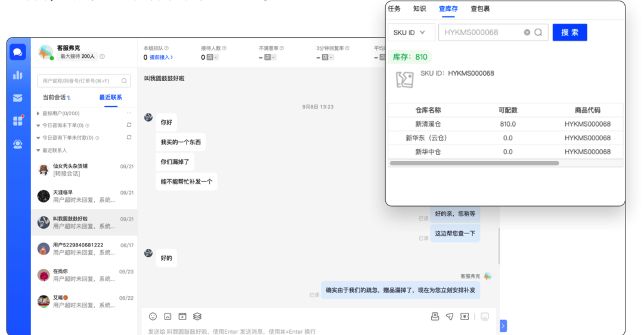The width and height of the screenshot is (644, 335).
Task: Refresh the 今日咨询未下单 list
Action: (129, 125)
